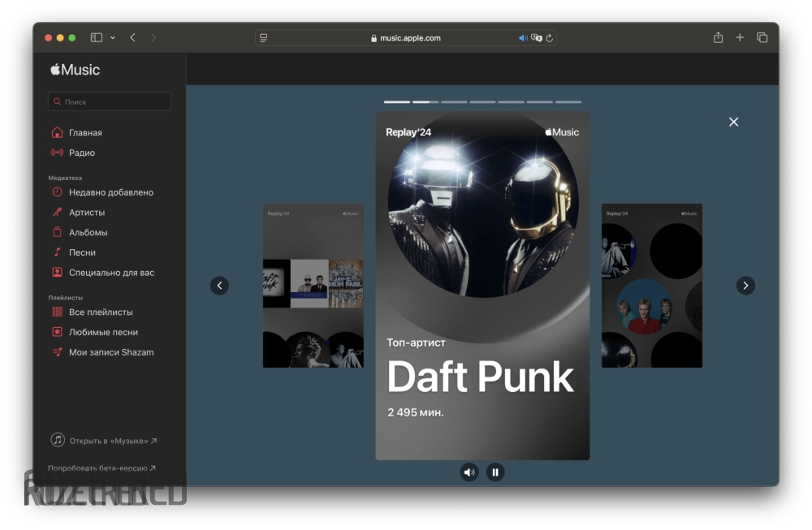The image size is (812, 530).
Task: Close the Replay story overlay
Action: coord(733,122)
